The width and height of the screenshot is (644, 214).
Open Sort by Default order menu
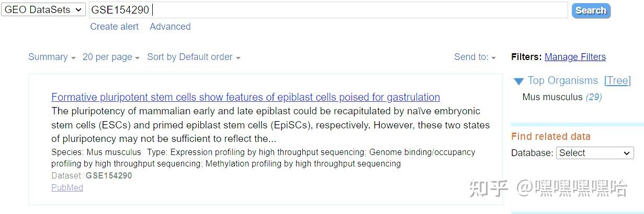coord(194,57)
